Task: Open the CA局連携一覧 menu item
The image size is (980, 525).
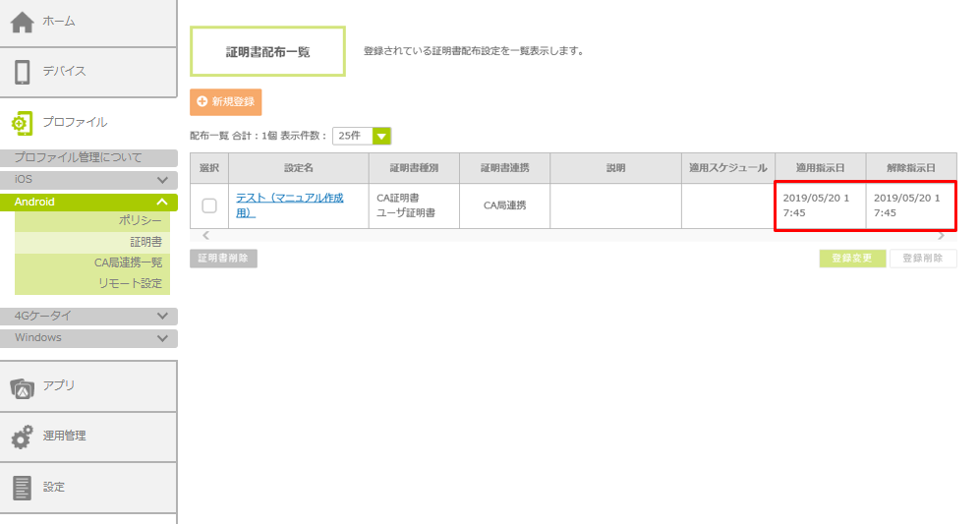Action: [128, 262]
